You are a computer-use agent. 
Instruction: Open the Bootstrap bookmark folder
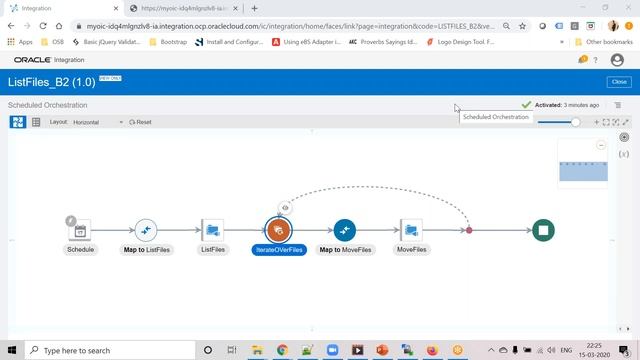(168, 42)
